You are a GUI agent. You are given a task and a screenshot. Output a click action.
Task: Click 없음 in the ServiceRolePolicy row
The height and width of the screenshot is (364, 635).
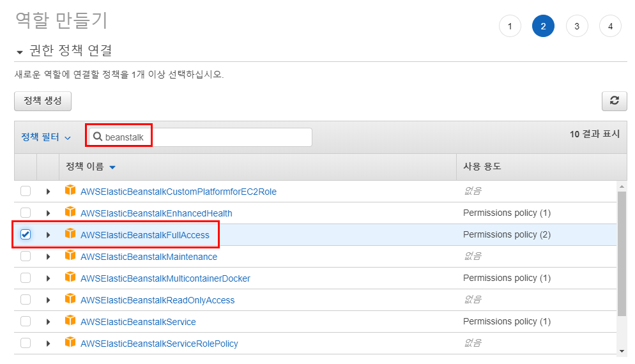(473, 342)
